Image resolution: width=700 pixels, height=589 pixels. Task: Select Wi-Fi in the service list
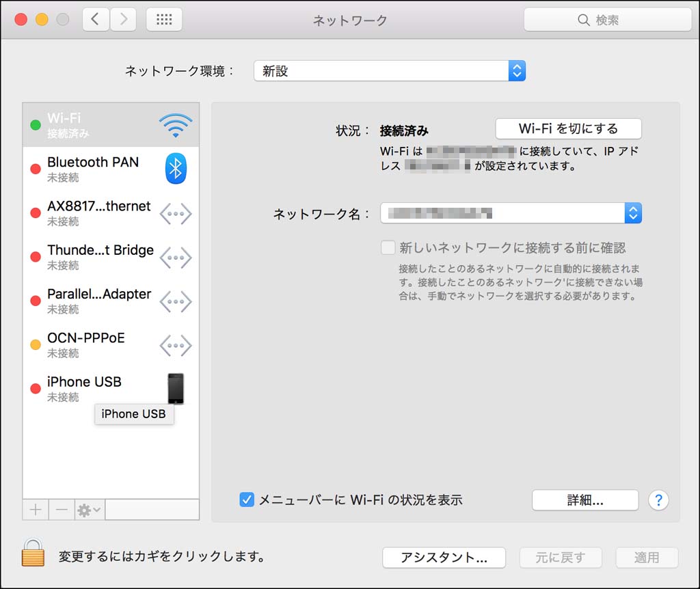[111, 125]
